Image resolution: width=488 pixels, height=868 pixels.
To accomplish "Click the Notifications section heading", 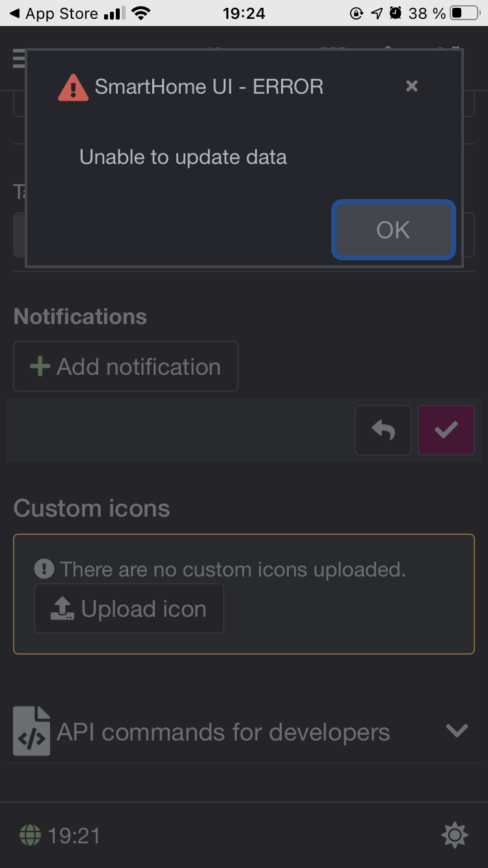I will tap(80, 317).
